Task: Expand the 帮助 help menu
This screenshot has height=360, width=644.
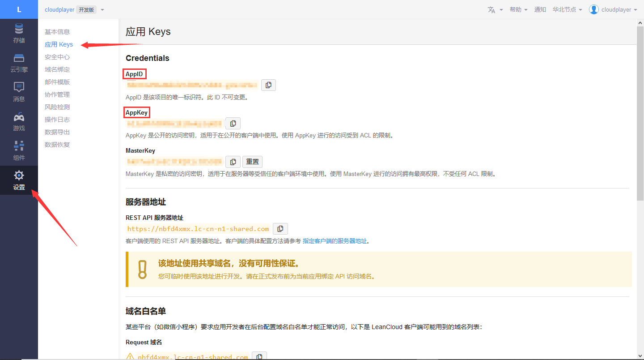Action: [518, 9]
